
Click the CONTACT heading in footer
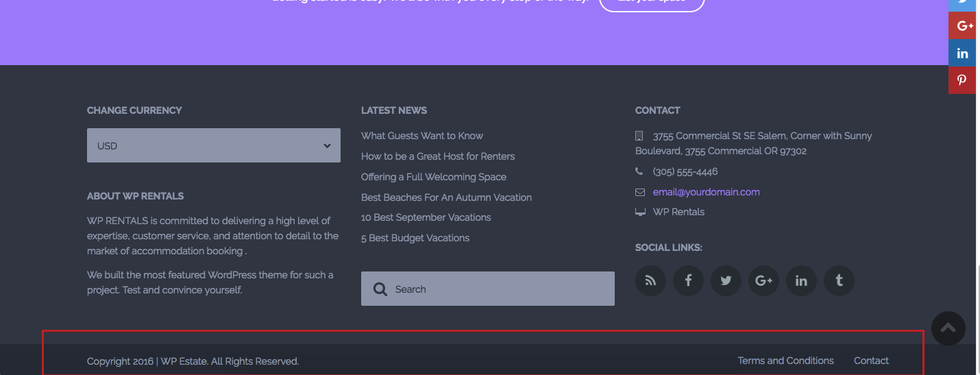(x=658, y=110)
